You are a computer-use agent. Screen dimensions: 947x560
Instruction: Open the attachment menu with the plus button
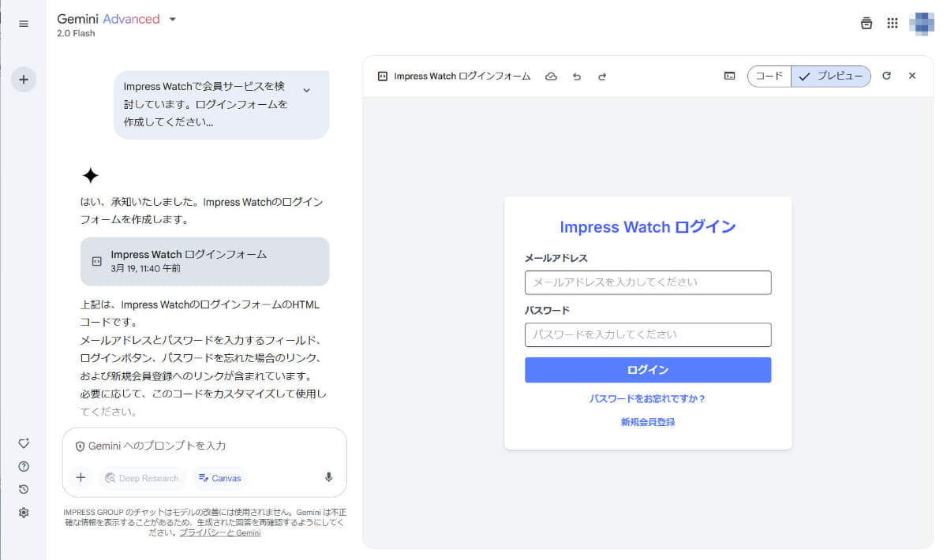click(80, 477)
